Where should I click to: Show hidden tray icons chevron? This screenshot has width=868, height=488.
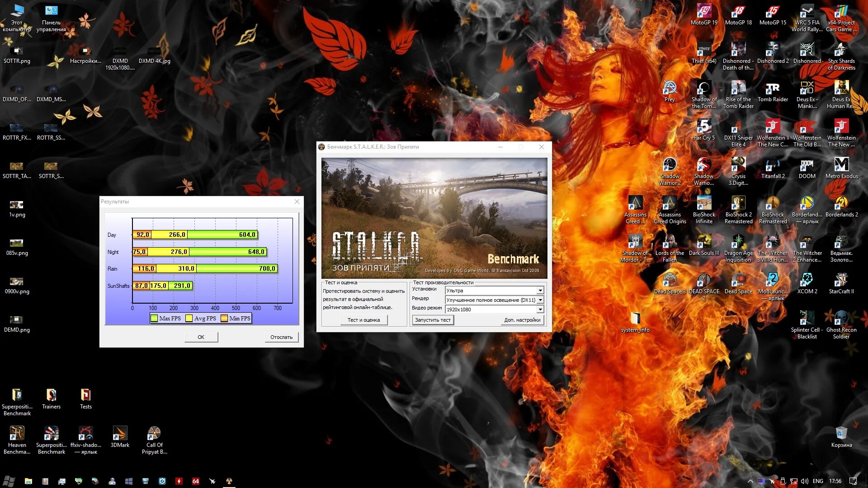pyautogui.click(x=750, y=481)
